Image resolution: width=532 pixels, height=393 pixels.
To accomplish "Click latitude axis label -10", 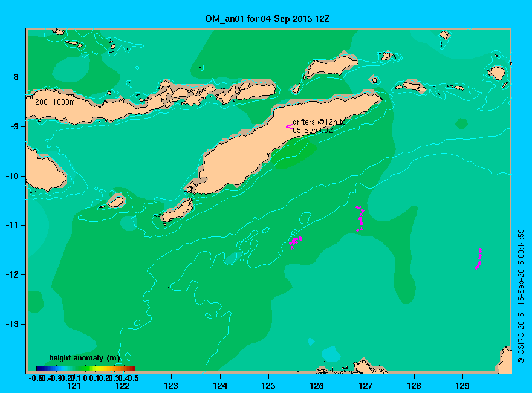I will coord(12,176).
